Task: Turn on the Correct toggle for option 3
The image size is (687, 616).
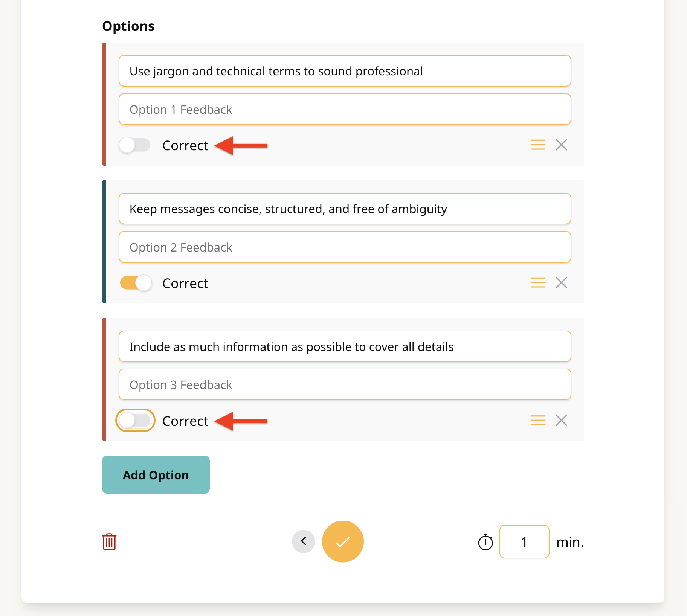Action: [135, 421]
